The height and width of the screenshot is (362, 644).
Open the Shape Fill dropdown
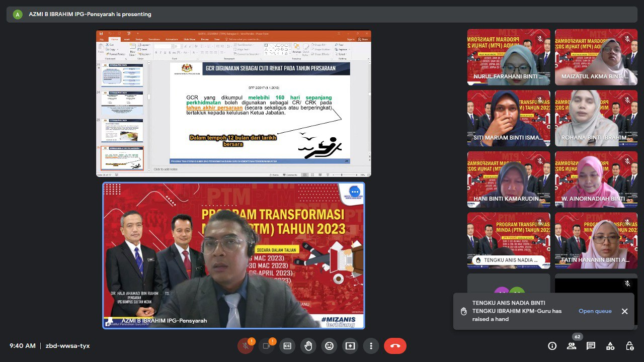click(x=319, y=45)
